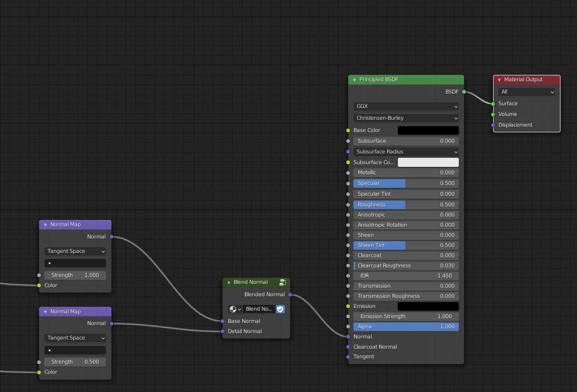Collapse the Material Output node
The height and width of the screenshot is (392, 577).
pos(499,80)
